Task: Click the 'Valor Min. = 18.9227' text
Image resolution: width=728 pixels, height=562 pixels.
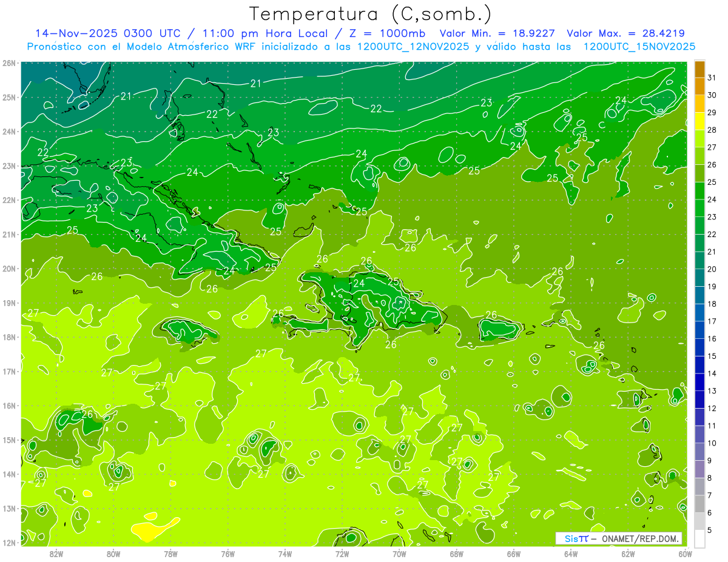Action: tap(496, 33)
